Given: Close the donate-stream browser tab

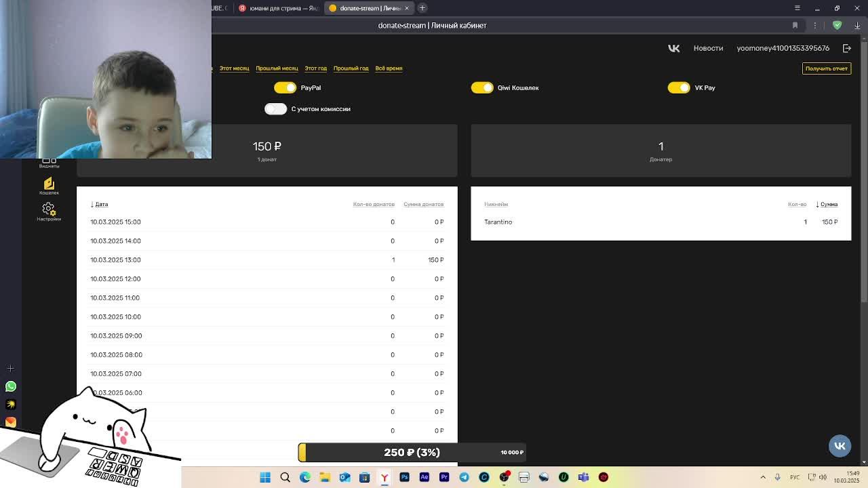Looking at the screenshot, I should [407, 8].
